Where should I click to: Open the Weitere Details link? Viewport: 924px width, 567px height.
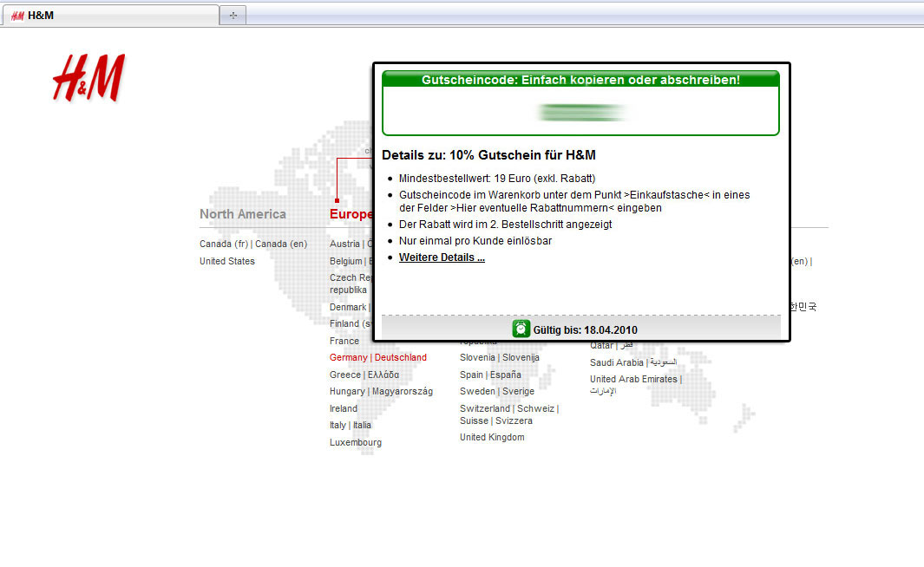point(442,257)
